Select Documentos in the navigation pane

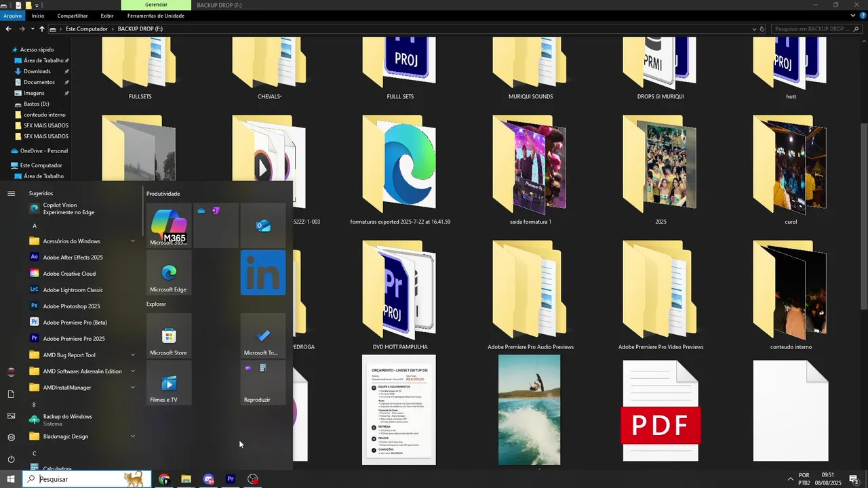(x=39, y=82)
